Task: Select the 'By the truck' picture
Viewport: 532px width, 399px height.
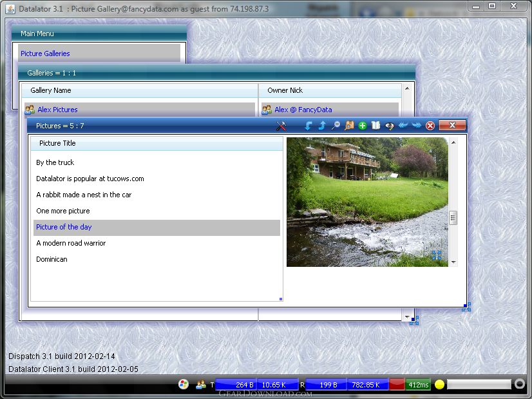Action: point(157,162)
